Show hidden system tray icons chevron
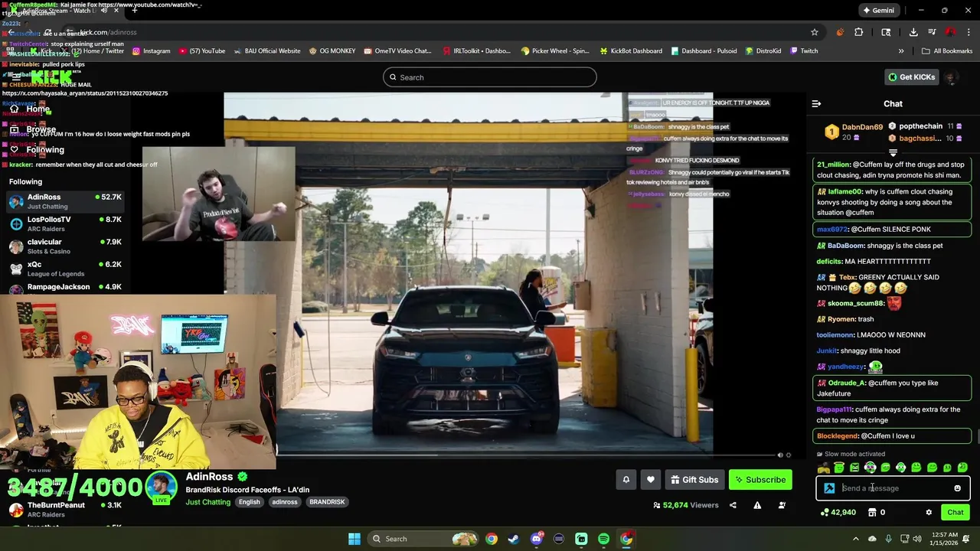The height and width of the screenshot is (551, 980). coord(857,539)
